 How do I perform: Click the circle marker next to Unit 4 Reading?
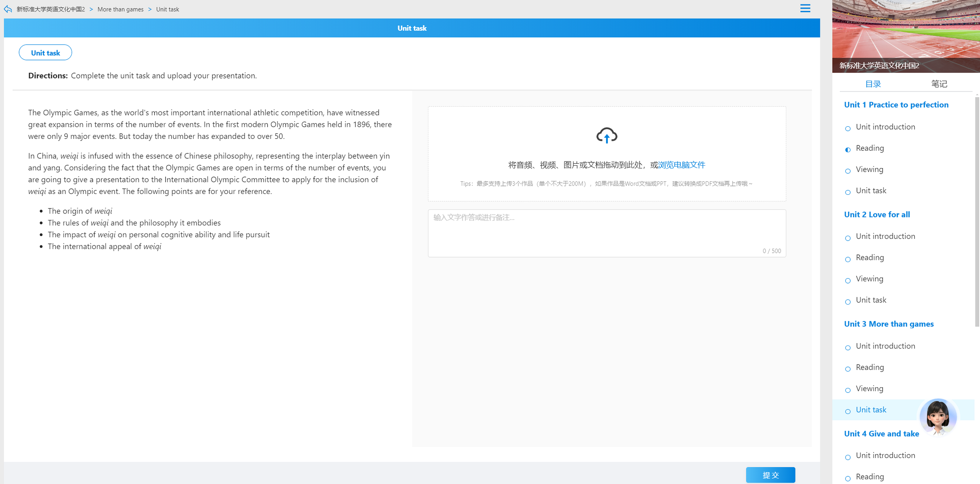[x=848, y=478]
